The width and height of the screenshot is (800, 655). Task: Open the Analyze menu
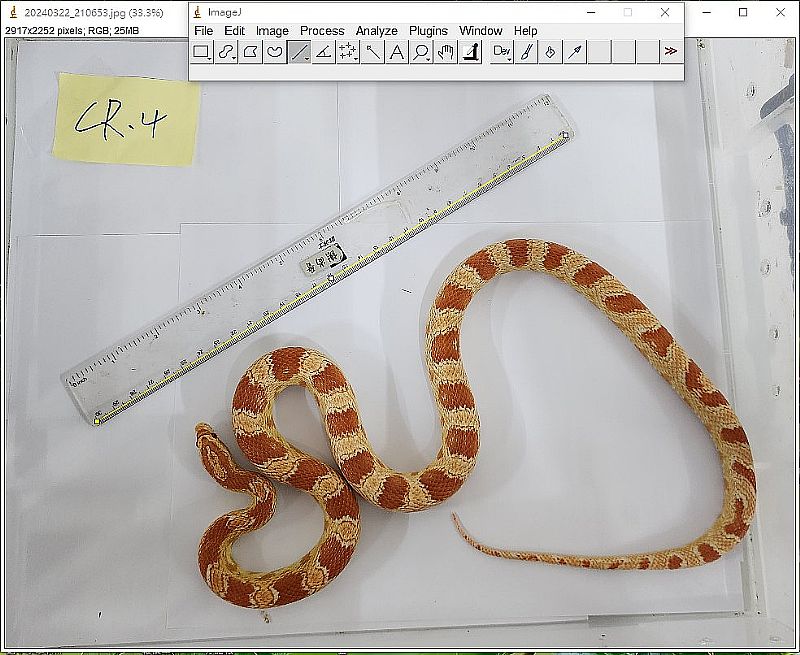coord(376,31)
